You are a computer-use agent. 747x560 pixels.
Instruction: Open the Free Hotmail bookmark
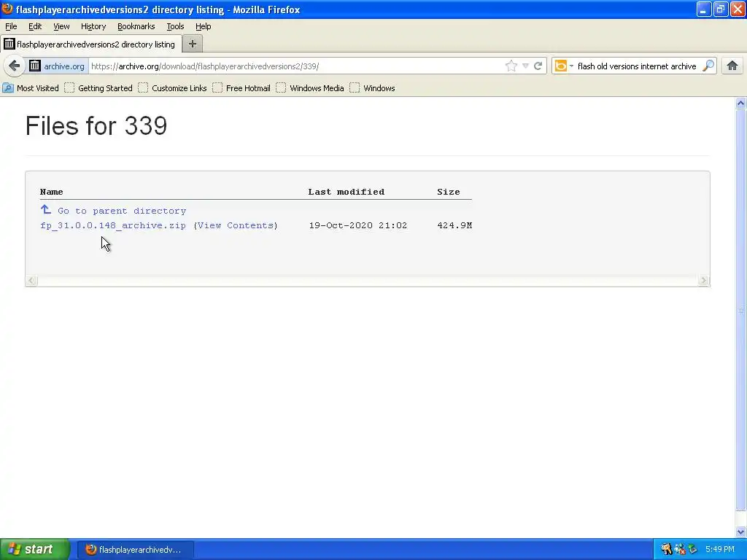coord(241,88)
